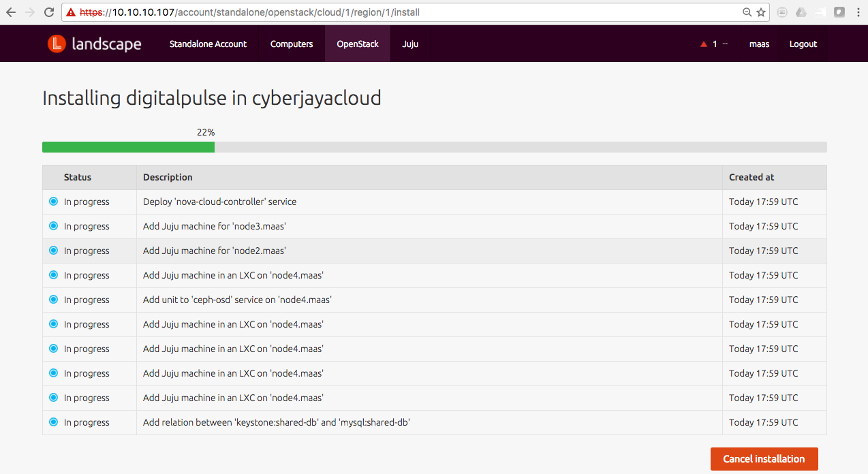Click 'In progress' in nova-cloud-controller row
The height and width of the screenshot is (474, 868).
(87, 202)
